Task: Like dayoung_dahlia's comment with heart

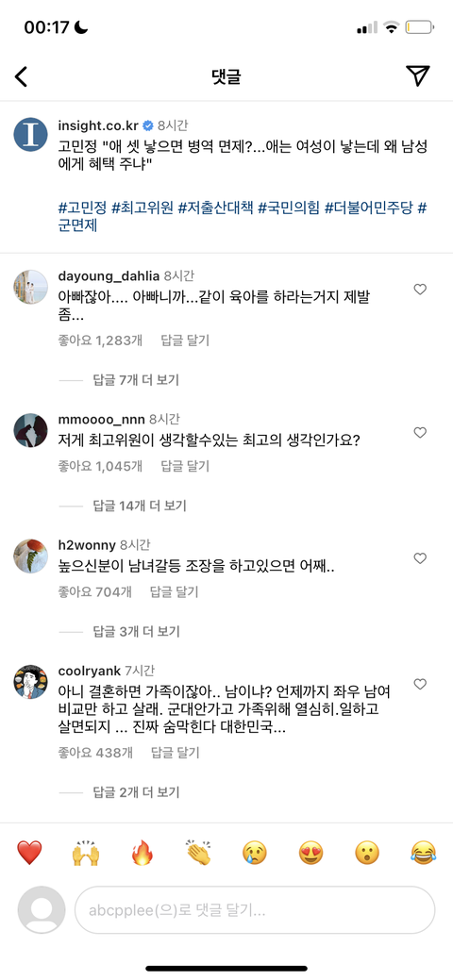Action: [x=421, y=290]
